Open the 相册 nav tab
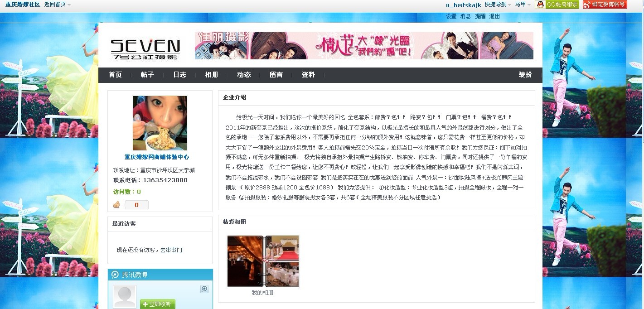 (212, 75)
